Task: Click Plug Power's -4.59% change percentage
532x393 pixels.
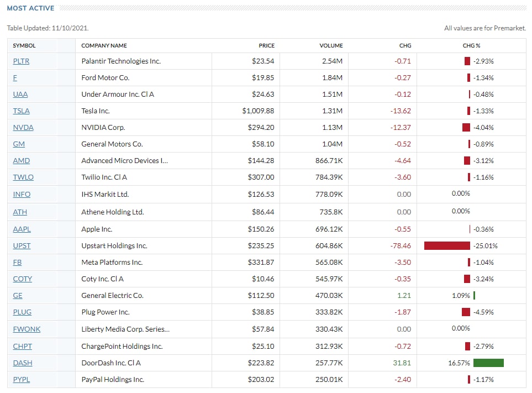Action: [x=483, y=312]
